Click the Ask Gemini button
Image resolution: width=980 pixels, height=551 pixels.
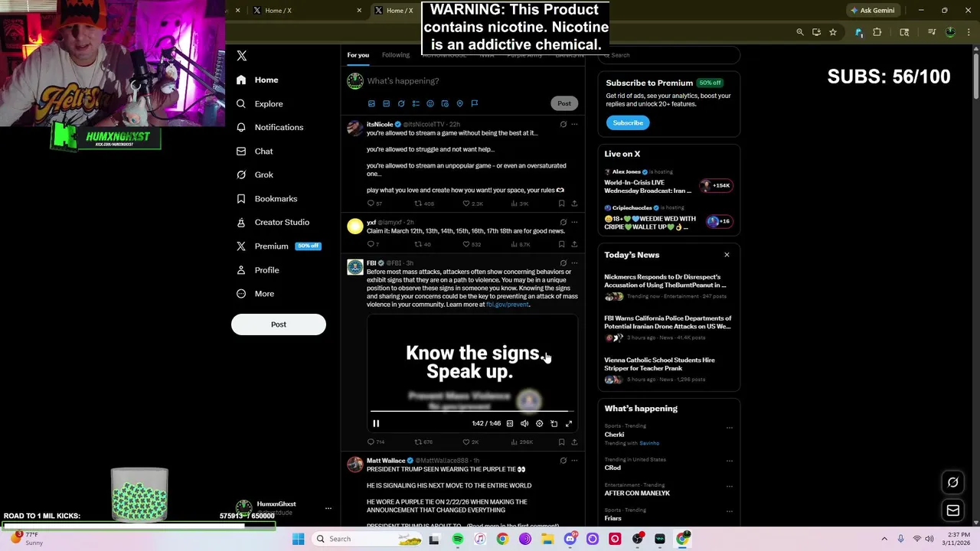pyautogui.click(x=872, y=11)
